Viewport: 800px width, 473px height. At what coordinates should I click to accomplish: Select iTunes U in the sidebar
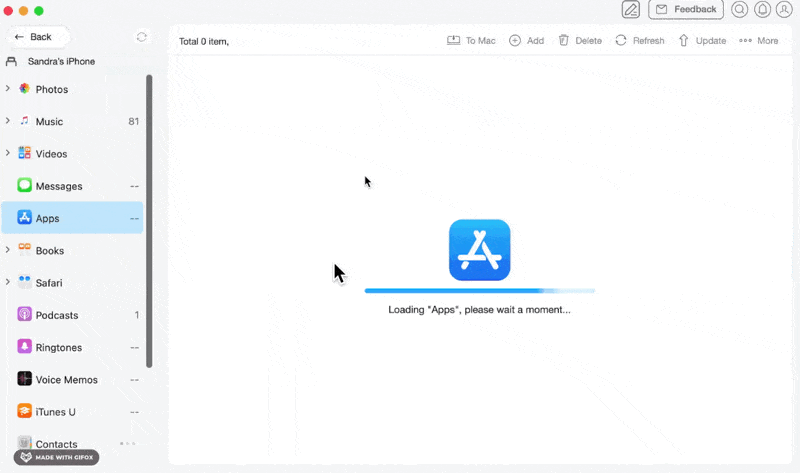coord(72,411)
